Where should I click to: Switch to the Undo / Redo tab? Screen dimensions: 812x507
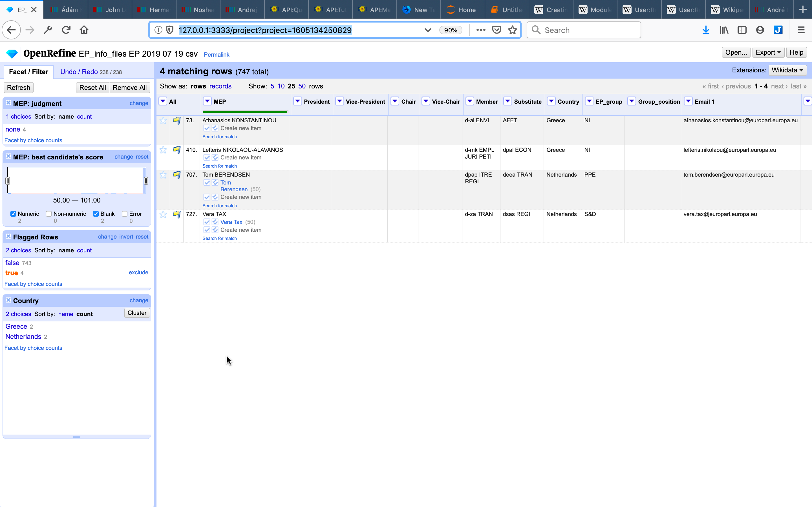pos(79,72)
